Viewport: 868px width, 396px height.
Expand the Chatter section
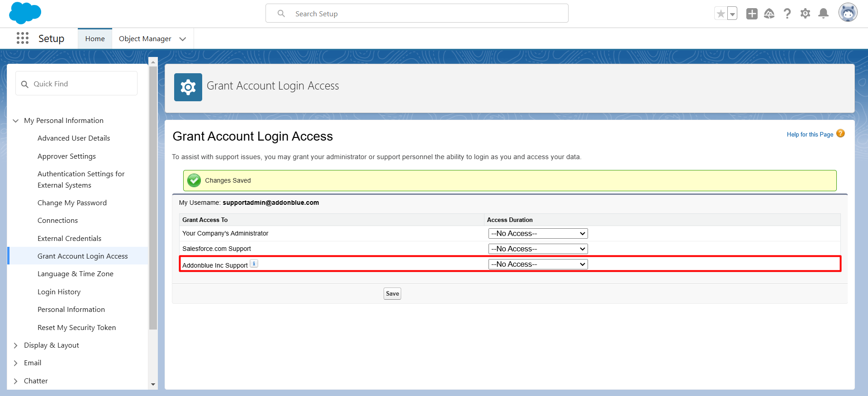coord(16,381)
